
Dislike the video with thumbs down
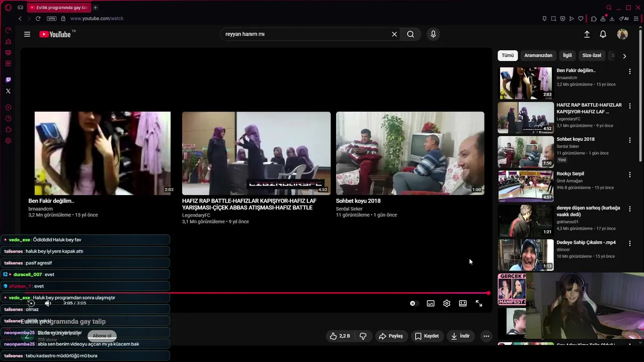(363, 336)
